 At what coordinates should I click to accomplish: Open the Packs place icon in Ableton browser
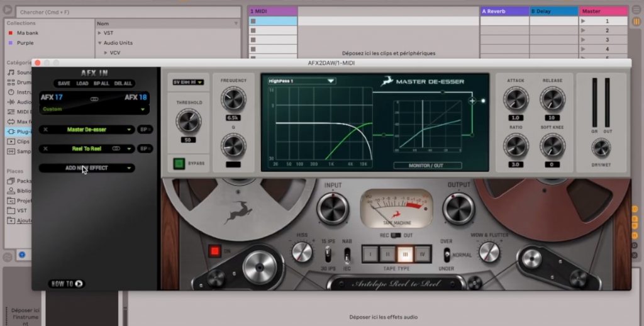coord(11,181)
